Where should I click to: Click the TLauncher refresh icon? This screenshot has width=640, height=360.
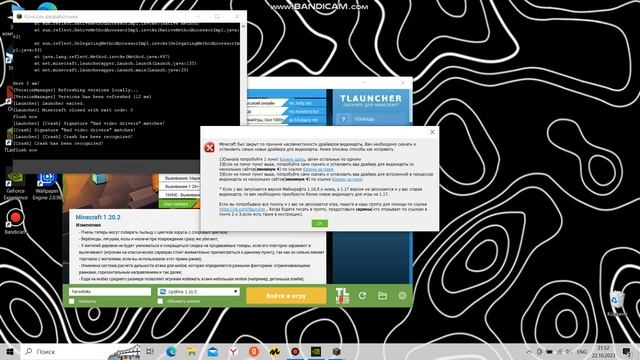tap(362, 296)
